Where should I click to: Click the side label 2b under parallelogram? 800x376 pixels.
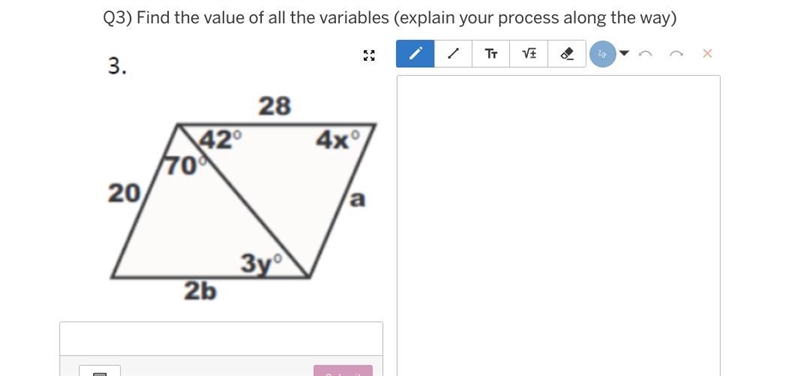pos(201,291)
